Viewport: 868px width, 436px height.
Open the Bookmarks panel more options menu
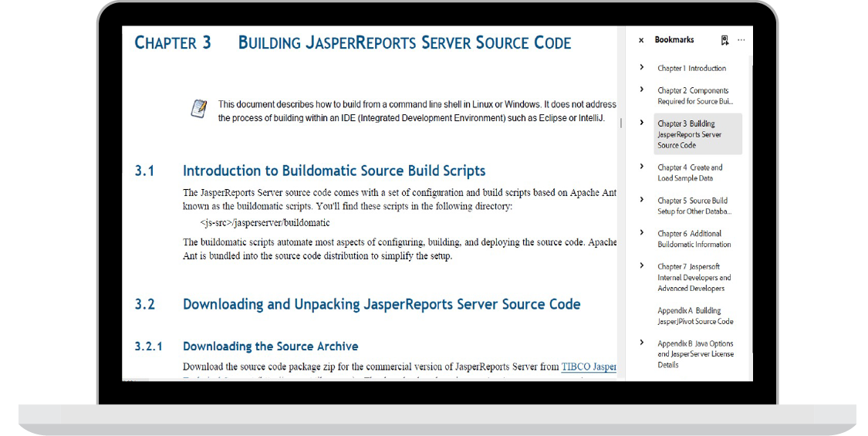(741, 40)
